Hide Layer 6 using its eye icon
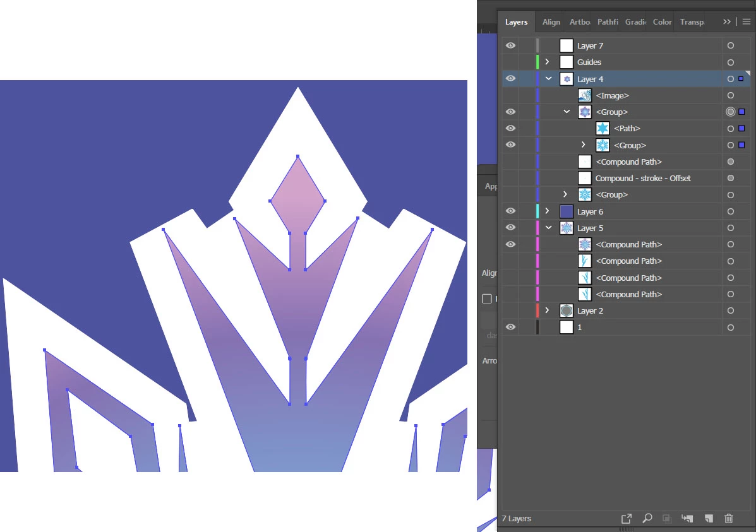The width and height of the screenshot is (756, 532). pos(510,211)
